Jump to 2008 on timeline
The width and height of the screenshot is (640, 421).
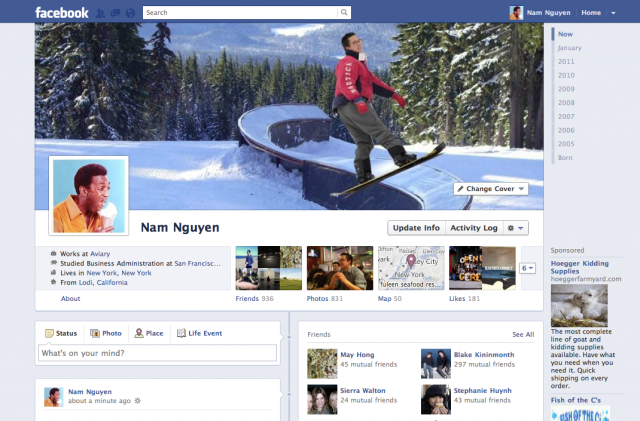coord(566,102)
